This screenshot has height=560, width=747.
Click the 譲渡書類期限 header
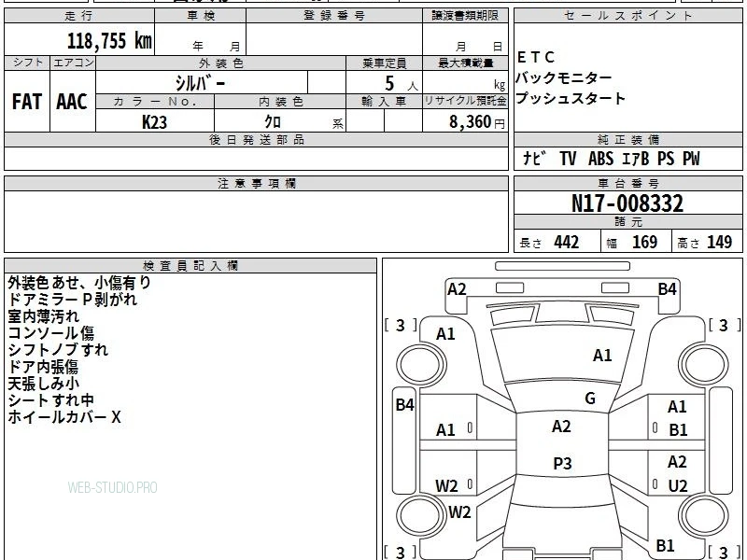[x=465, y=16]
